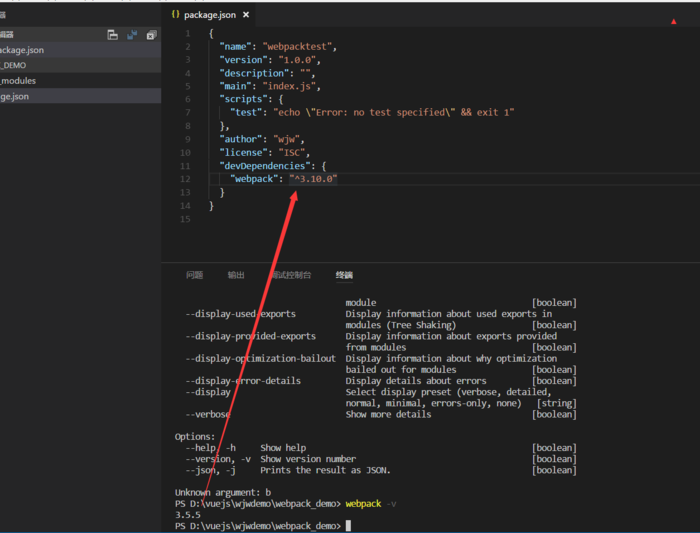Click the "license": "ISC" line

(264, 153)
